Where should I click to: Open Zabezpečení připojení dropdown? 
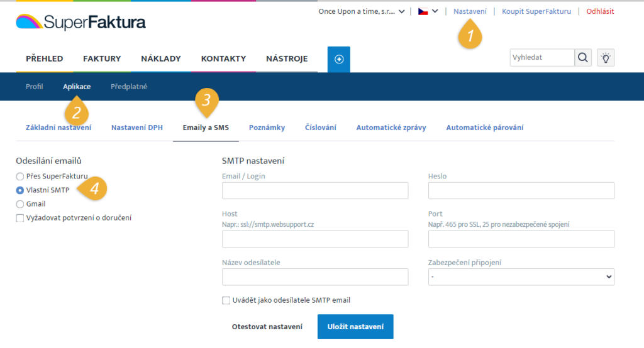pyautogui.click(x=521, y=277)
